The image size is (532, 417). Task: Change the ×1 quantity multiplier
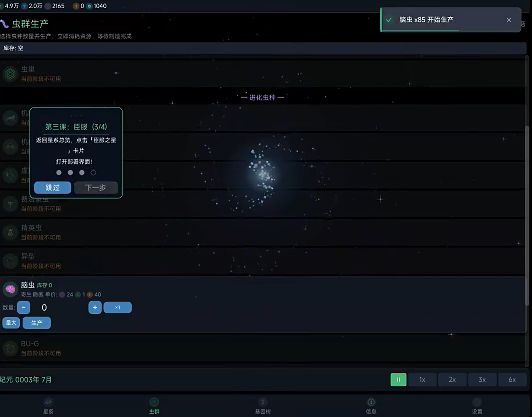[117, 307]
